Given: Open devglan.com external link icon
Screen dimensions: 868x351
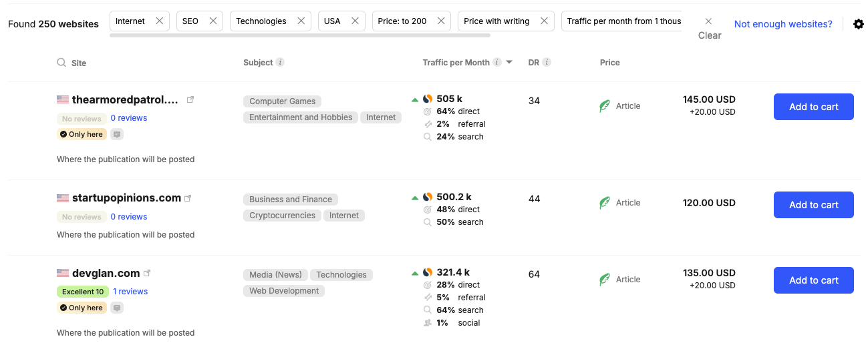Looking at the screenshot, I should (147, 273).
